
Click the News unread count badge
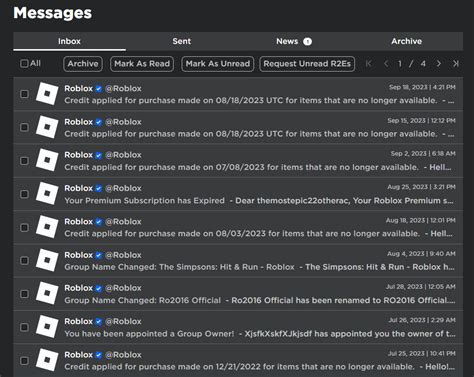307,41
